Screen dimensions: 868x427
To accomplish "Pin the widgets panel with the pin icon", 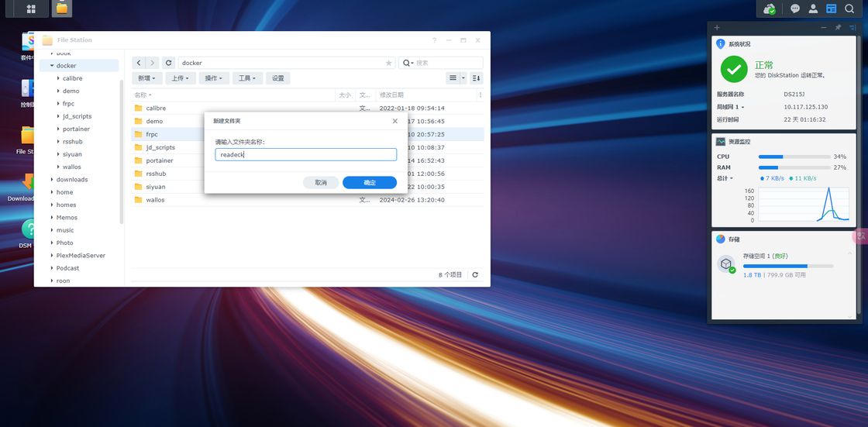I will pyautogui.click(x=838, y=27).
